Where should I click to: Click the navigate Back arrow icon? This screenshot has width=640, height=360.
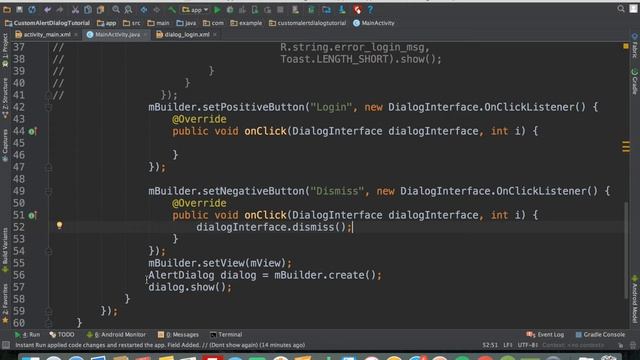click(x=144, y=9)
